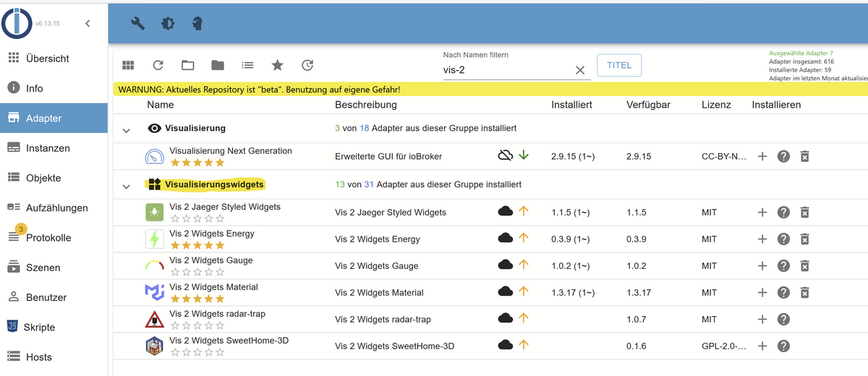The width and height of the screenshot is (868, 376).
Task: Open help for Vis 2 Widgets Energy
Action: [783, 239]
